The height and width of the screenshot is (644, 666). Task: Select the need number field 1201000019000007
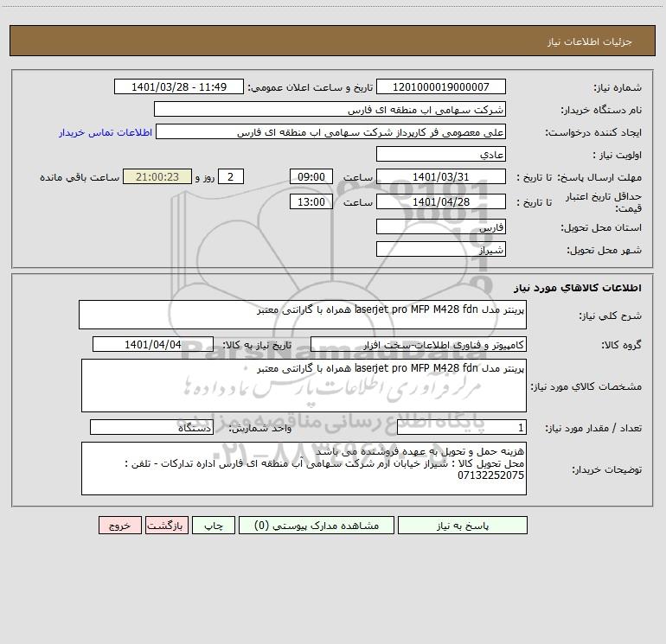441,86
